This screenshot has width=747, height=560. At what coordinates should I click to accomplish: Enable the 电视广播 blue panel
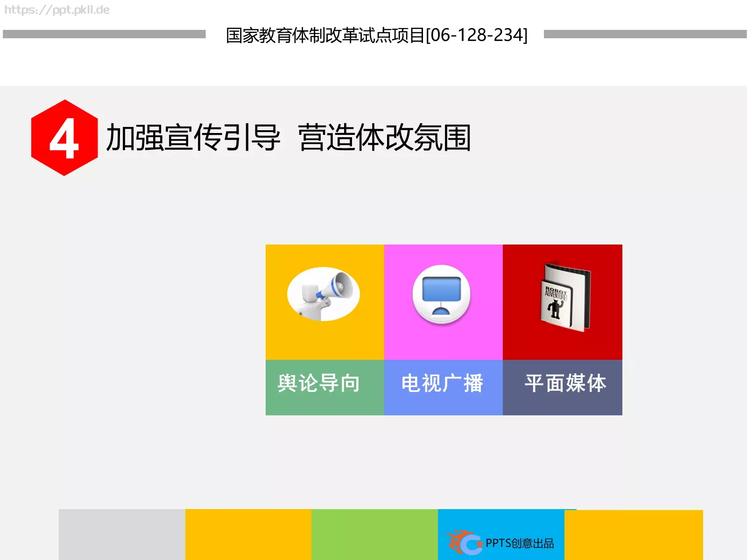tap(443, 385)
